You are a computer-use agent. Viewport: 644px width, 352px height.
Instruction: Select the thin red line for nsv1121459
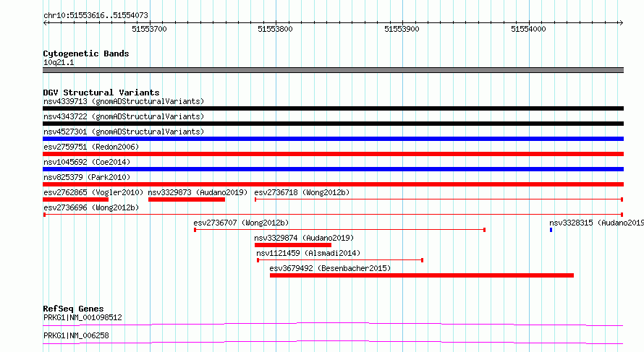[x=340, y=260]
